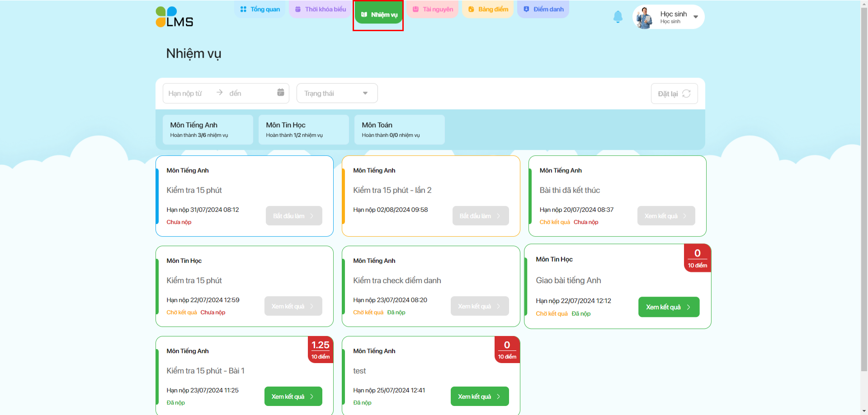Switch to Thời khóa biểu tab
The width and height of the screenshot is (868, 415).
tap(321, 9)
